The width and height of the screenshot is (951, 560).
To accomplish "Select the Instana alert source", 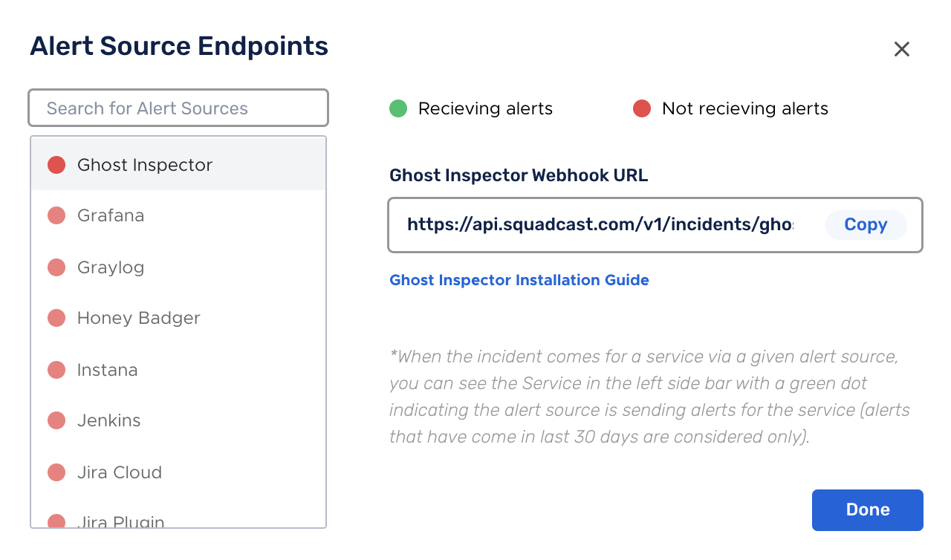I will [178, 370].
